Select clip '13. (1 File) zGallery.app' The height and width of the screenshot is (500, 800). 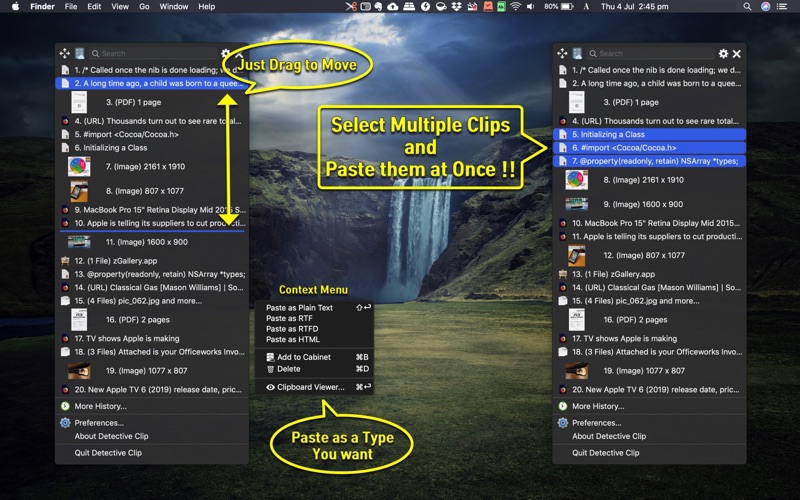(x=649, y=274)
